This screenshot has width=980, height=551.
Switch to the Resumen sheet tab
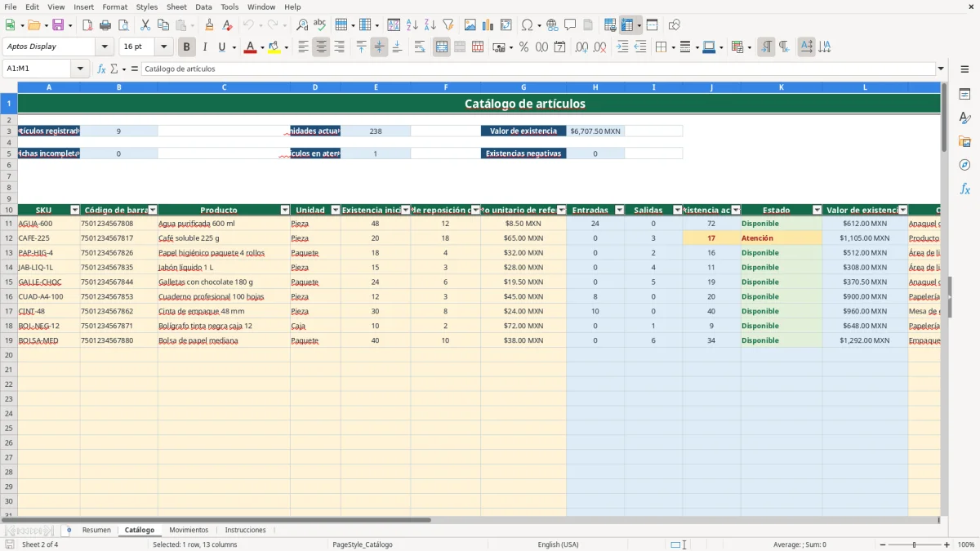tap(96, 530)
